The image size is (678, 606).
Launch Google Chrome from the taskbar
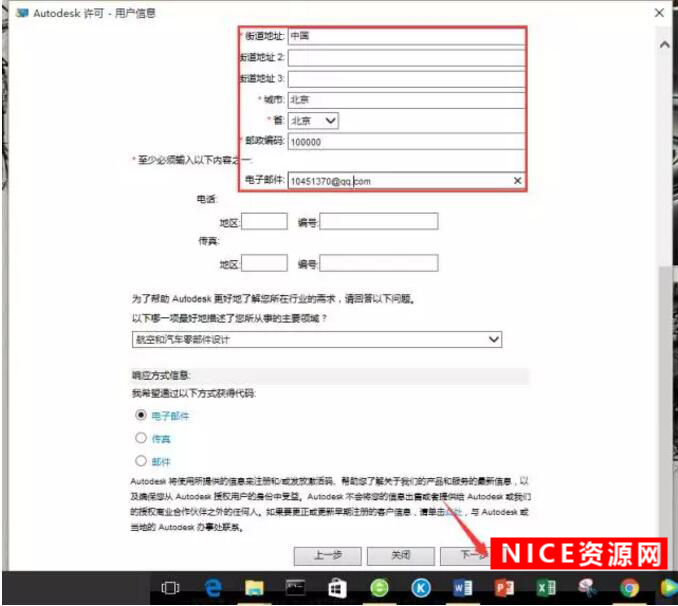[x=629, y=588]
